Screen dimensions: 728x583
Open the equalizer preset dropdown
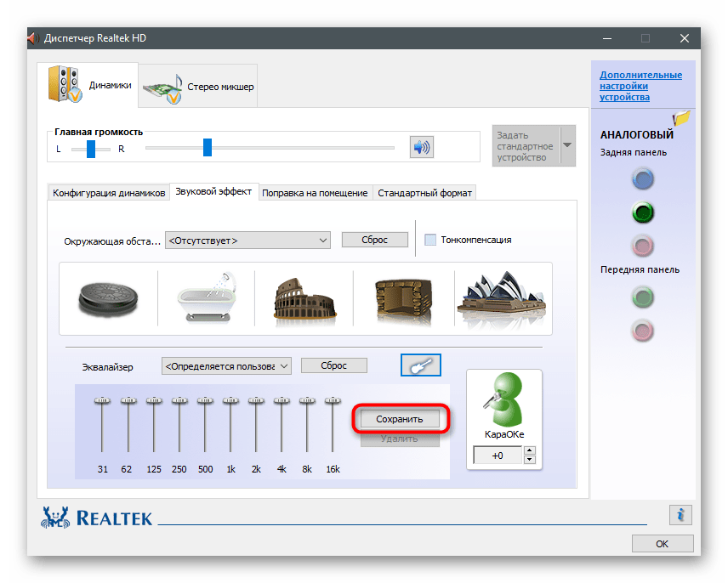(x=226, y=365)
